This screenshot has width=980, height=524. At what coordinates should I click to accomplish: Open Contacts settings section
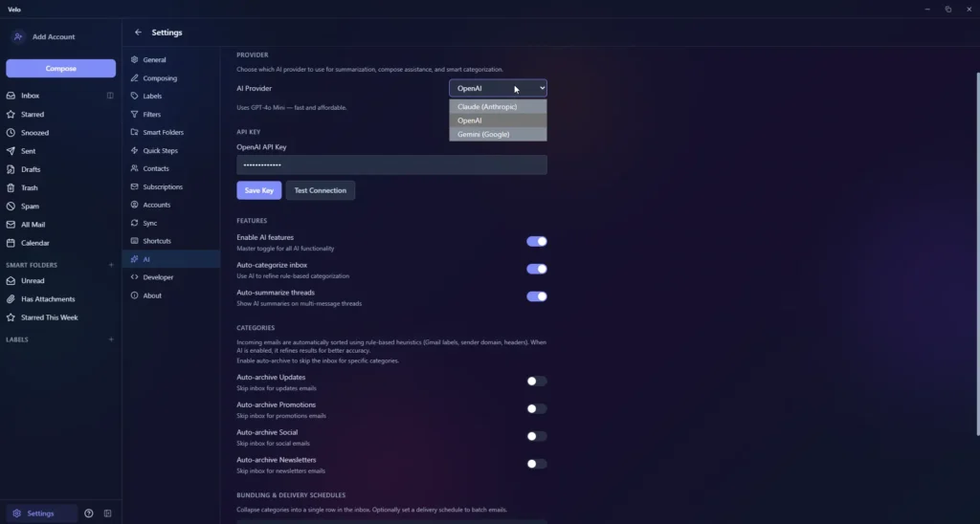(x=170, y=168)
